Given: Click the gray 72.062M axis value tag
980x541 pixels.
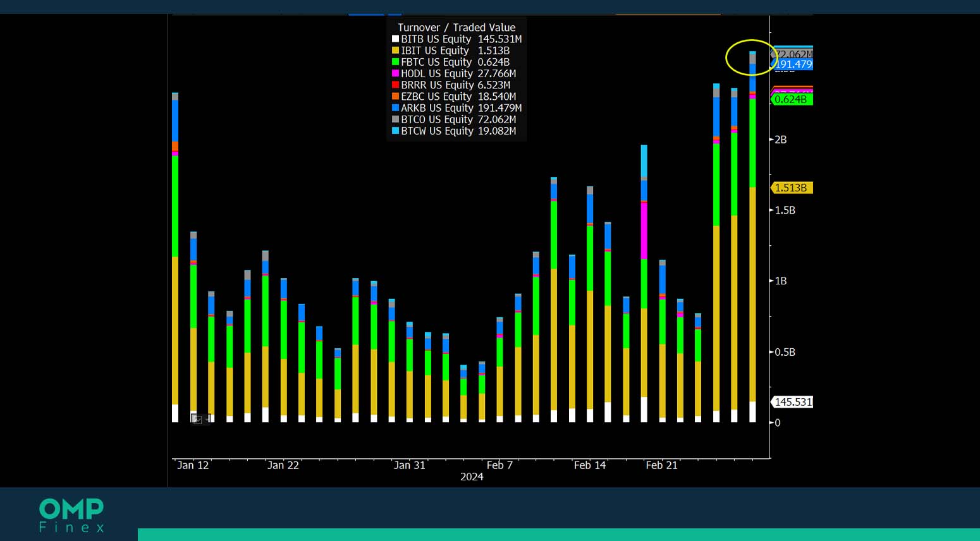Looking at the screenshot, I should (x=793, y=54).
